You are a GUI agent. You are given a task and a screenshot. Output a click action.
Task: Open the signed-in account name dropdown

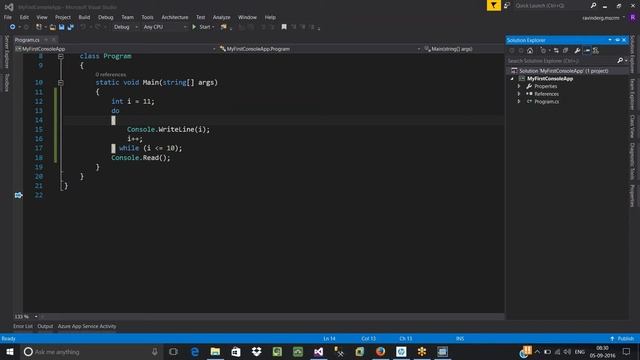(x=603, y=18)
